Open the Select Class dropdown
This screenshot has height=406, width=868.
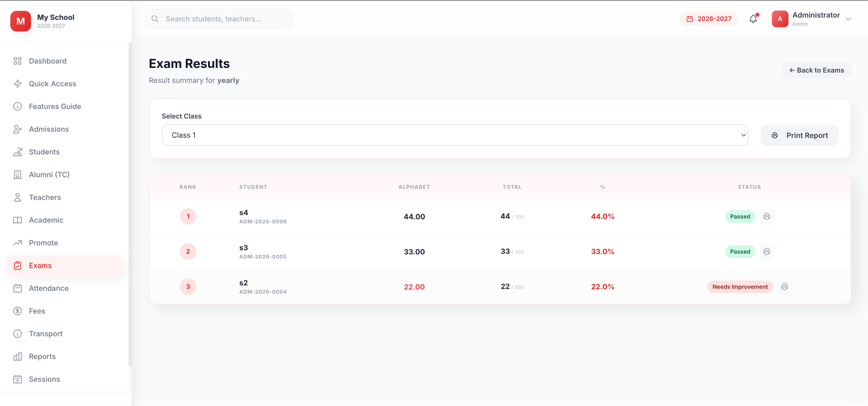tap(455, 135)
